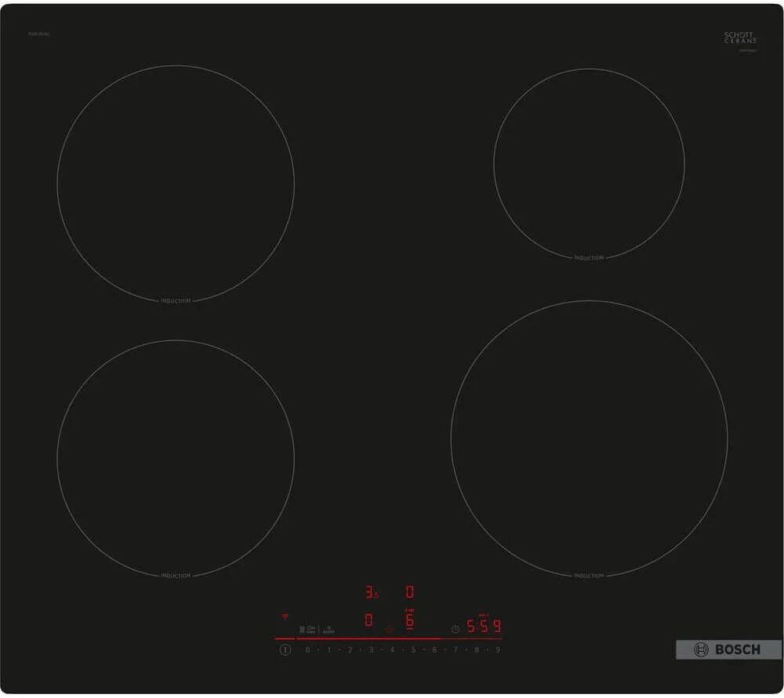Screen dimensions: 784x698
Task: Click the Bosch logo badge
Action: [728, 649]
